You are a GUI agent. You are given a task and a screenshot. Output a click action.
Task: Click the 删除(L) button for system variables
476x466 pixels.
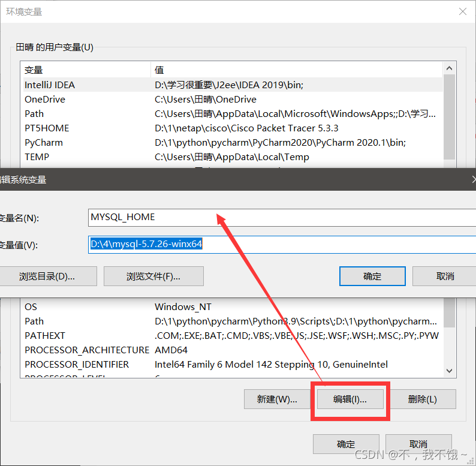click(x=423, y=399)
